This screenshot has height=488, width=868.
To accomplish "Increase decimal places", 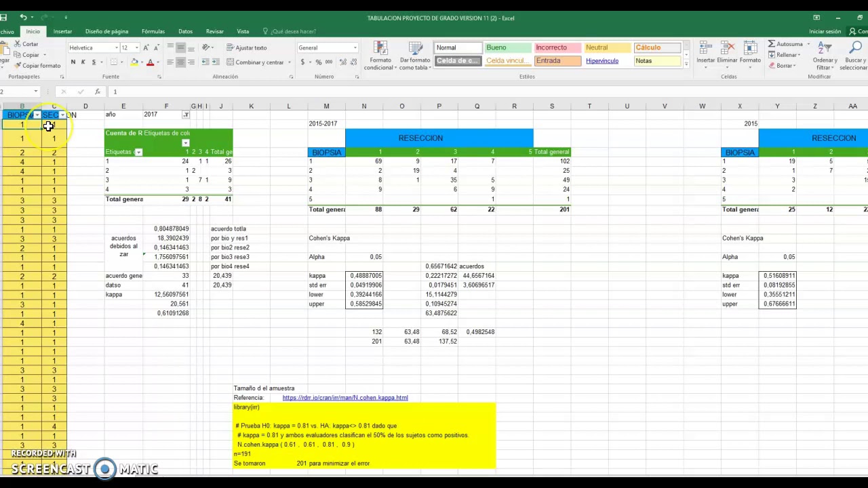I will [x=342, y=62].
